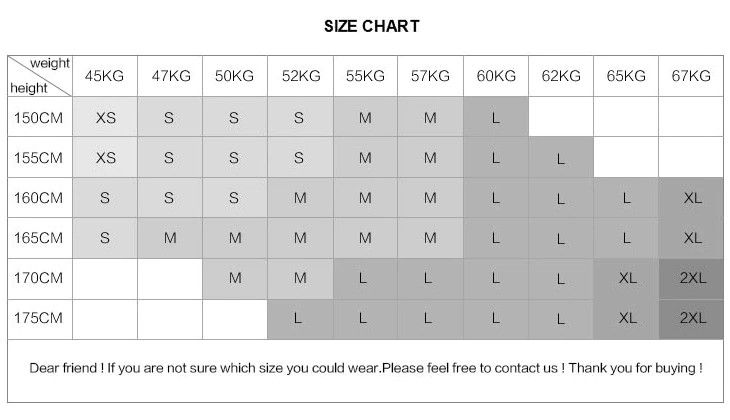Click the 175CM height row label
This screenshot has width=730, height=420.
(x=40, y=318)
